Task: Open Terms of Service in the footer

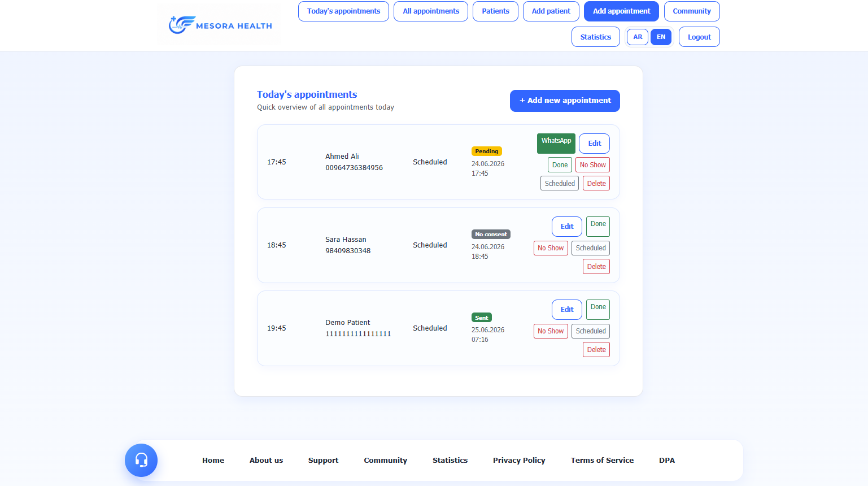Action: [x=602, y=461]
